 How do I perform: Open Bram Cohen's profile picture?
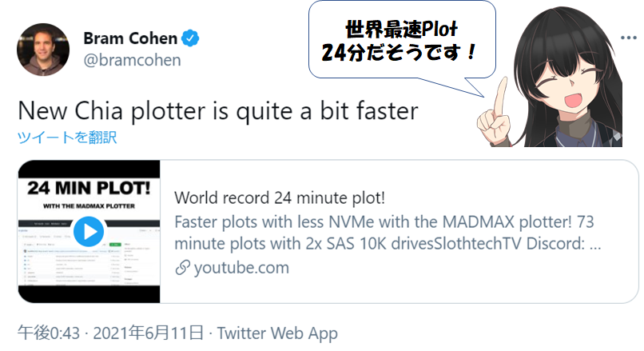pyautogui.click(x=43, y=50)
